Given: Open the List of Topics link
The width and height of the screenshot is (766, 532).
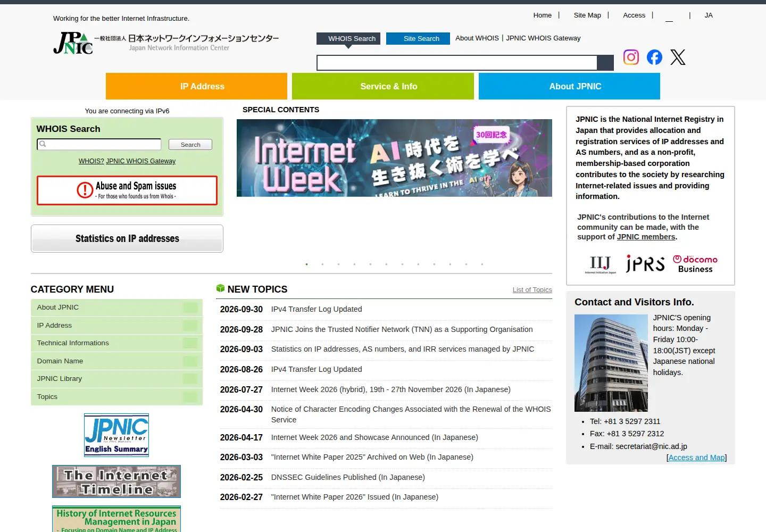Looking at the screenshot, I should 532,290.
